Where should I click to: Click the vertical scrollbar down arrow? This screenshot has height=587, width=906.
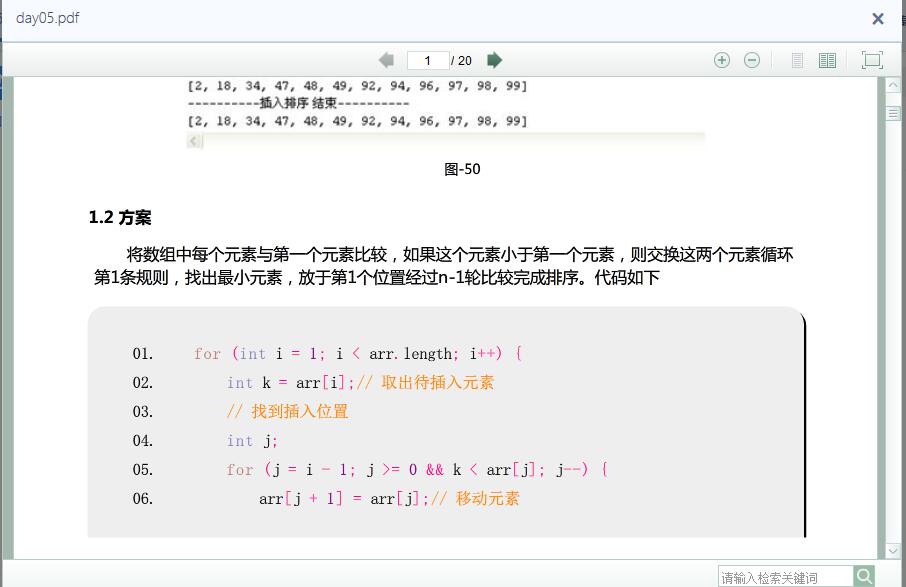(893, 550)
